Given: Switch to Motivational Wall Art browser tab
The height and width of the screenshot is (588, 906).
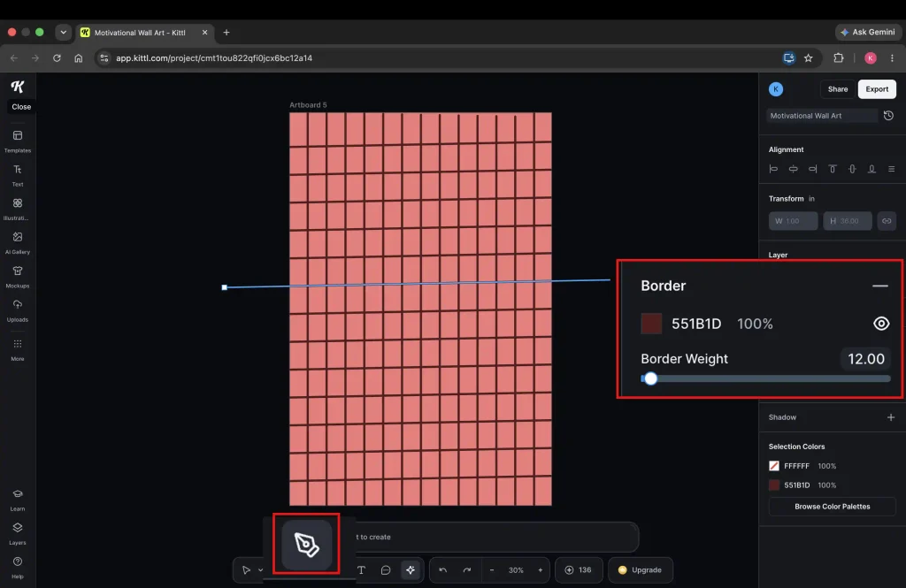Looking at the screenshot, I should (144, 33).
